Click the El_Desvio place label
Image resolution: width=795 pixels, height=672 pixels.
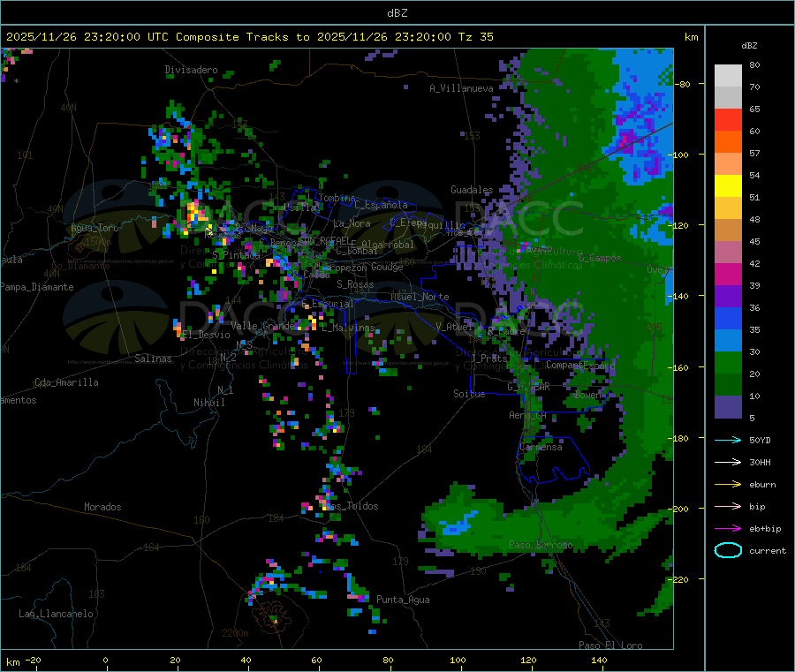tap(206, 335)
